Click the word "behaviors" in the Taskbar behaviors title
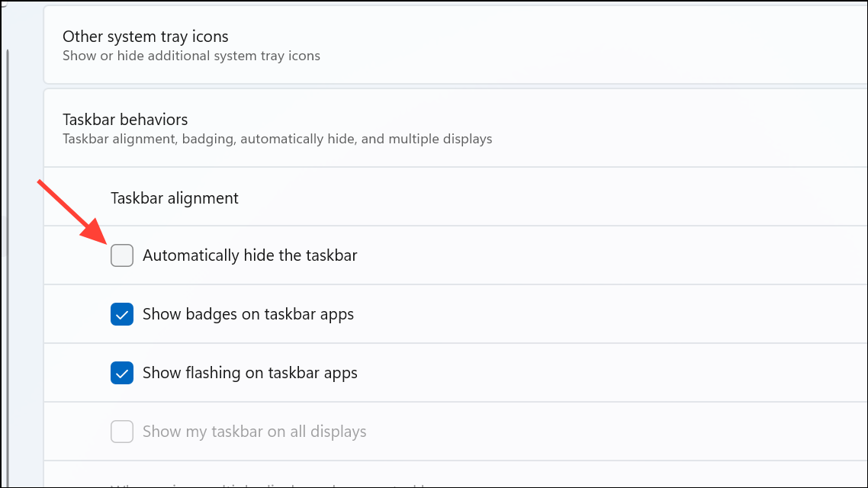The height and width of the screenshot is (488, 868). 155,120
